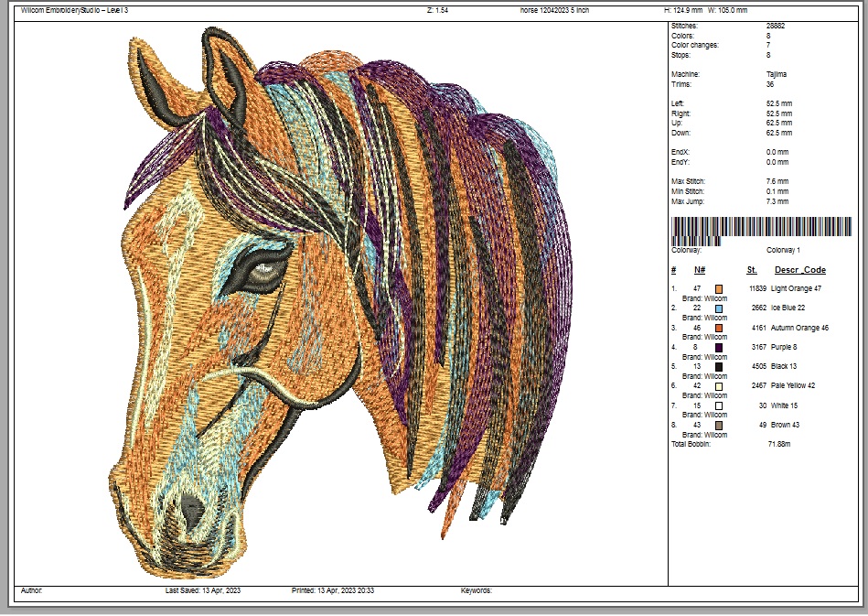The width and height of the screenshot is (868, 616).
Task: Click the Purple 8 thread swatch
Action: pos(719,348)
